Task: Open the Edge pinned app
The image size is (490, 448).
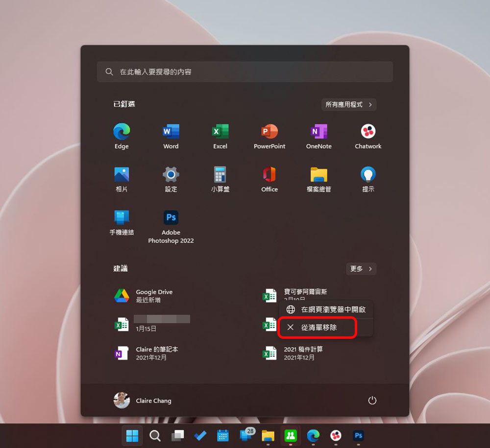Action: (122, 136)
